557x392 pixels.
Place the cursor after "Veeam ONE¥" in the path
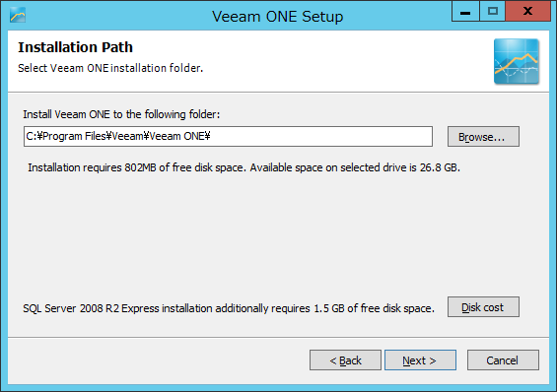211,136
